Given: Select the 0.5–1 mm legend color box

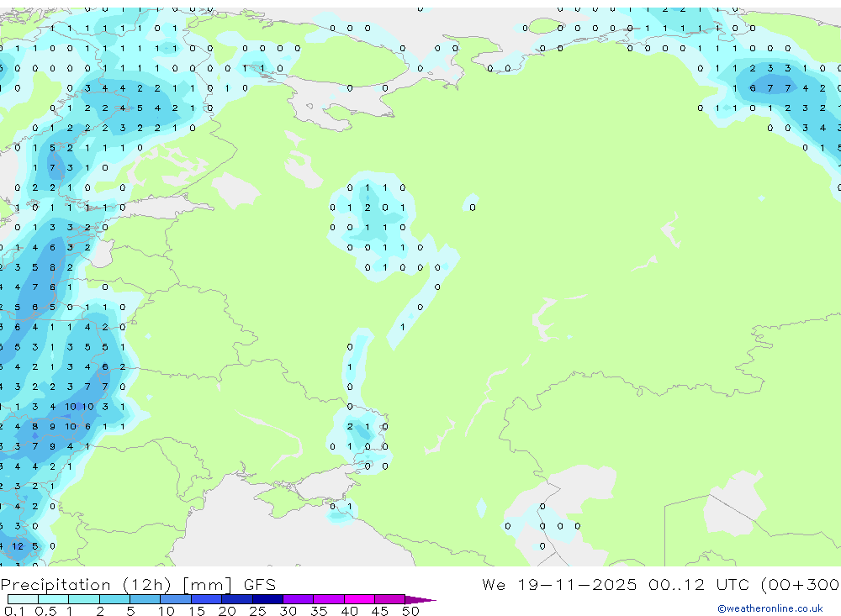Looking at the screenshot, I should (54, 599).
